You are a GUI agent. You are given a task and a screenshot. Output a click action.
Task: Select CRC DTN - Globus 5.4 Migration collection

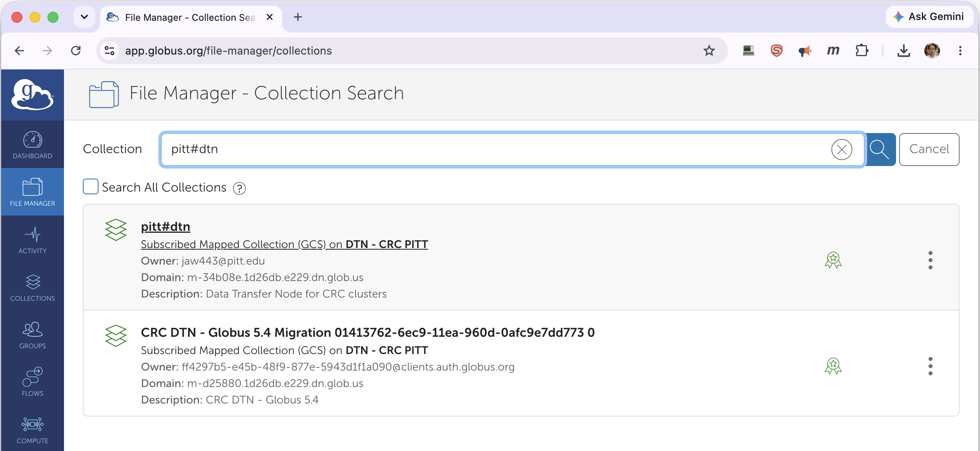(368, 333)
